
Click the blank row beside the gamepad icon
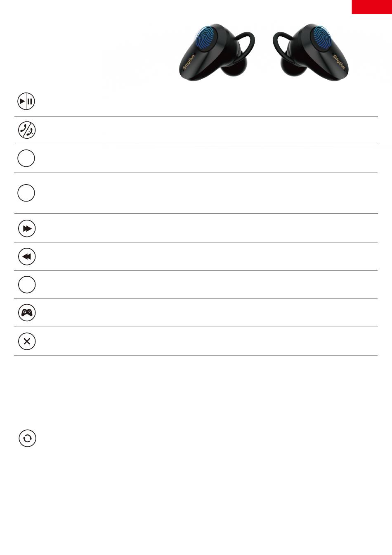click(196, 313)
